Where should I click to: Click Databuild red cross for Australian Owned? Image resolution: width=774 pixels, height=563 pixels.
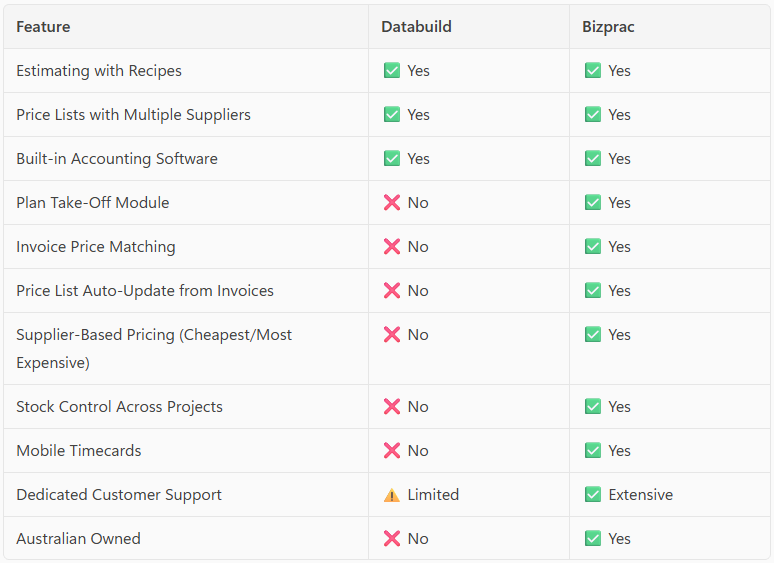point(392,538)
